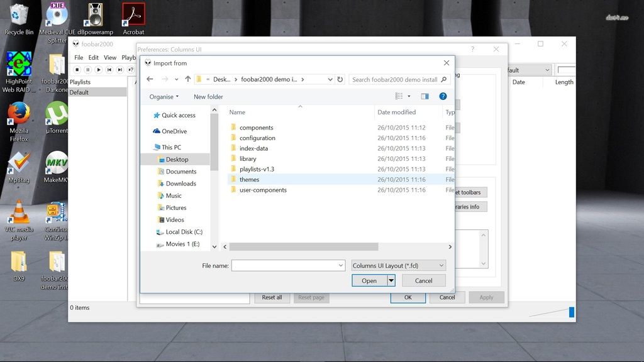The height and width of the screenshot is (362, 644).
Task: Open the Edit menu in foobar2000
Action: click(93, 57)
